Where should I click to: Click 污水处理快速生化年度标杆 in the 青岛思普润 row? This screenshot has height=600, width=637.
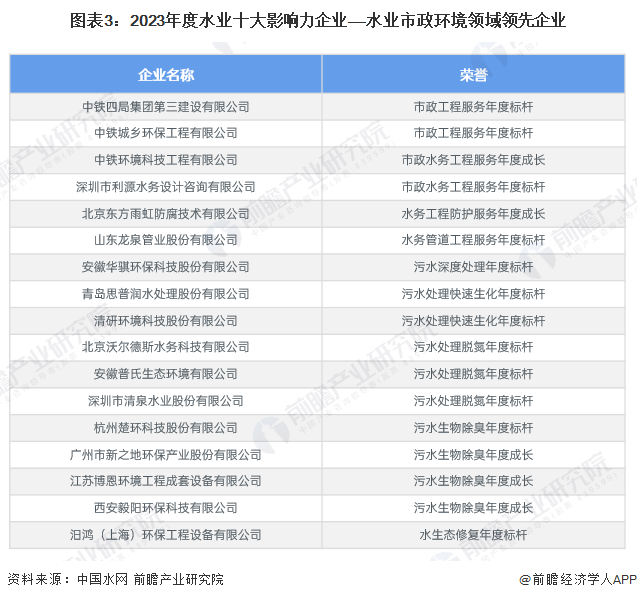point(473,294)
